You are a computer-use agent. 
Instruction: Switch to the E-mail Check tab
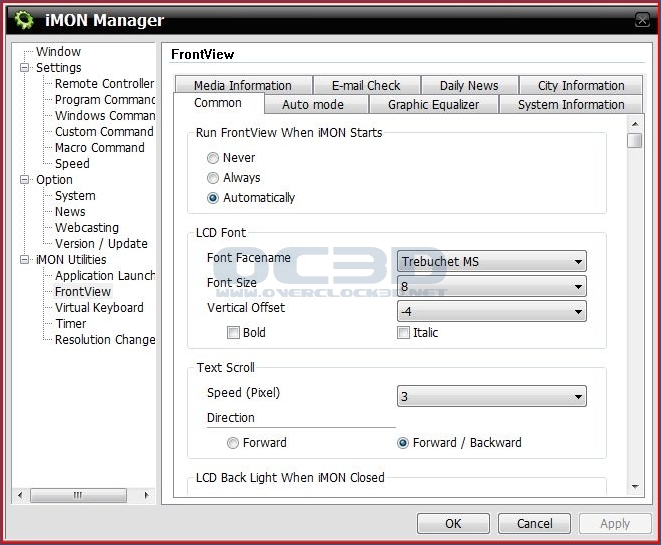click(366, 85)
